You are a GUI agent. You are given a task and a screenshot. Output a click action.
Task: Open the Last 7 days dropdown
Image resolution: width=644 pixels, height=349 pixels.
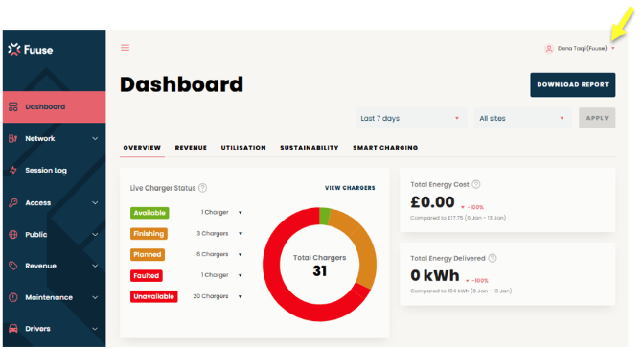click(411, 118)
